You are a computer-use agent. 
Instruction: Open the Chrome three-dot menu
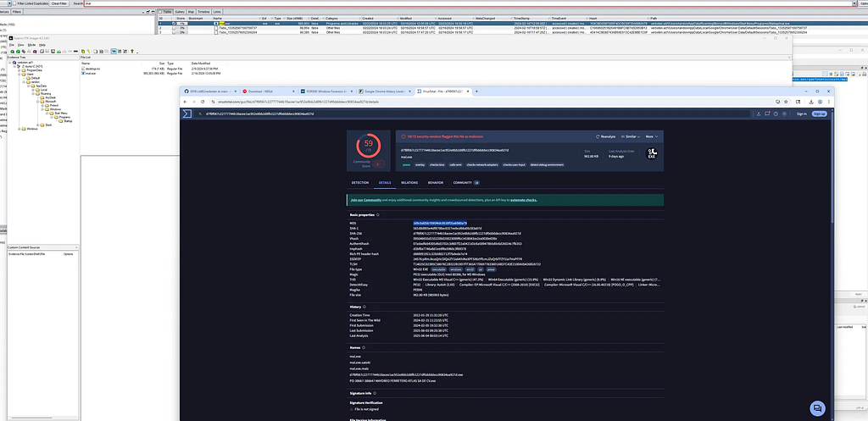(x=828, y=102)
